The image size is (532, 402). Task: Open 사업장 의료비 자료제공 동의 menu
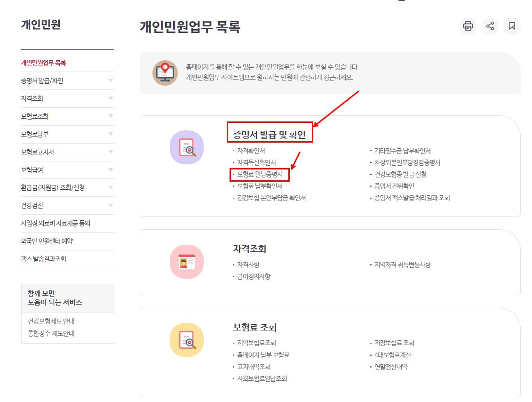pyautogui.click(x=56, y=223)
